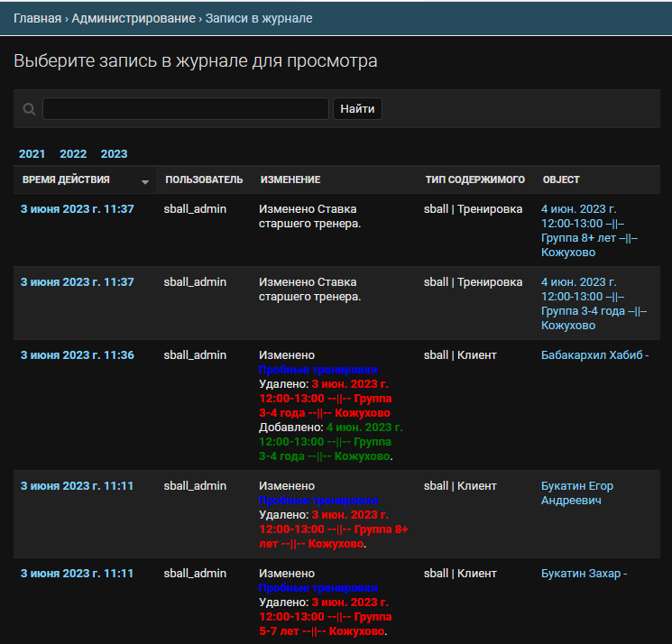Sort by Пользователь column header
Image resolution: width=672 pixels, height=644 pixels.
[204, 179]
